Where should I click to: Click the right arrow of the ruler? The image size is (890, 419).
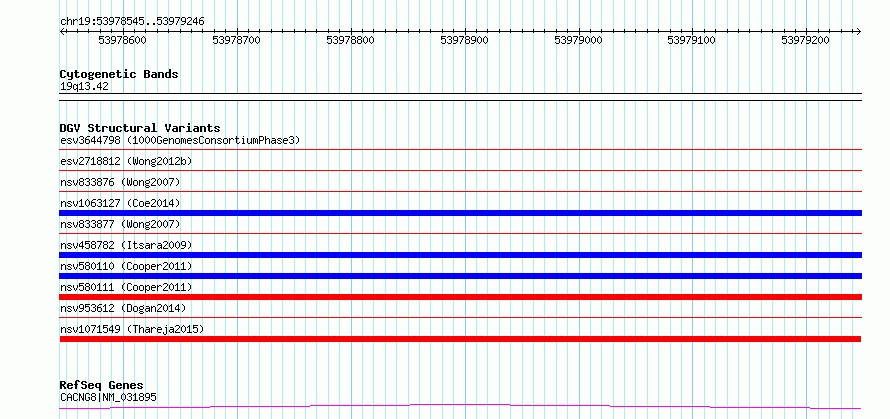click(859, 31)
